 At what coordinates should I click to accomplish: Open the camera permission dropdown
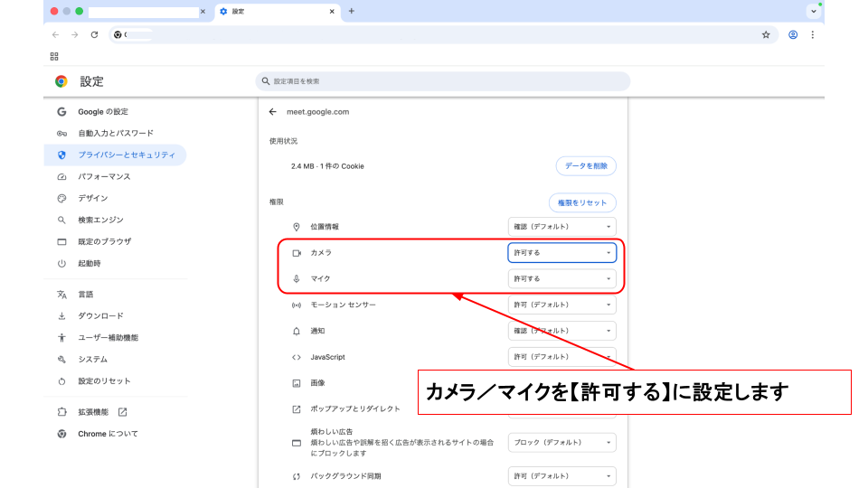click(x=561, y=252)
